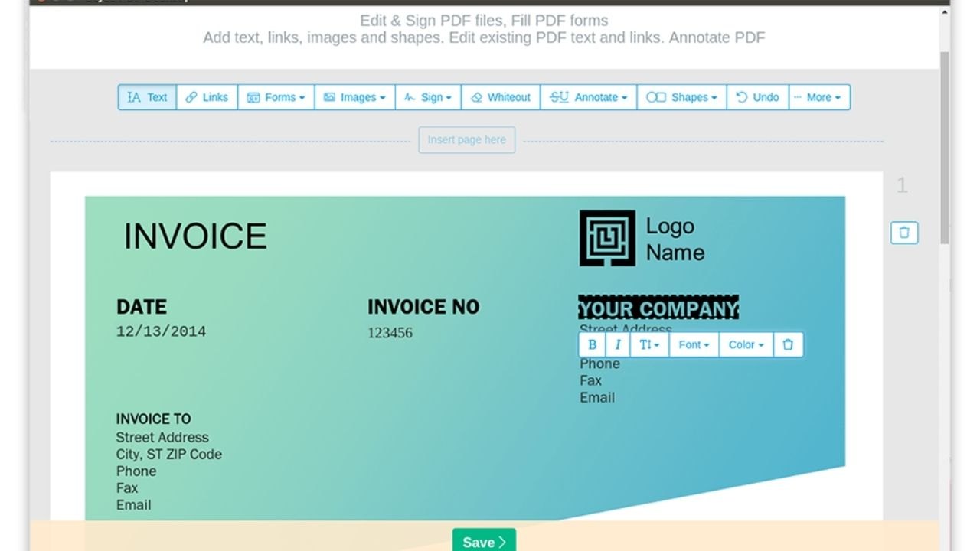Click the page number 1 indicator

coord(902,185)
